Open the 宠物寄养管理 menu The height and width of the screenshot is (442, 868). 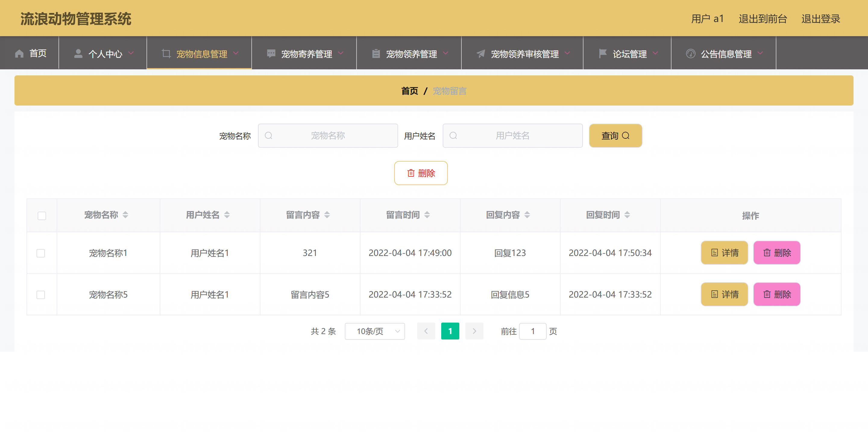click(x=304, y=53)
